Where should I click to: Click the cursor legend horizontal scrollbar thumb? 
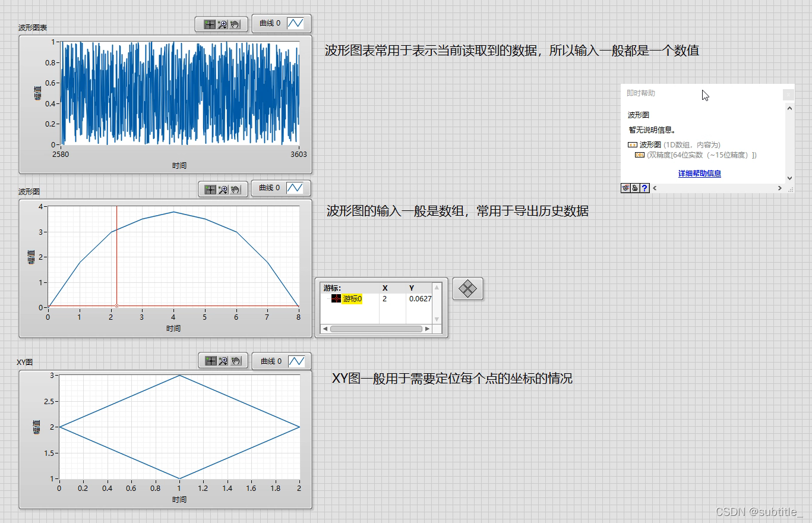click(x=376, y=329)
